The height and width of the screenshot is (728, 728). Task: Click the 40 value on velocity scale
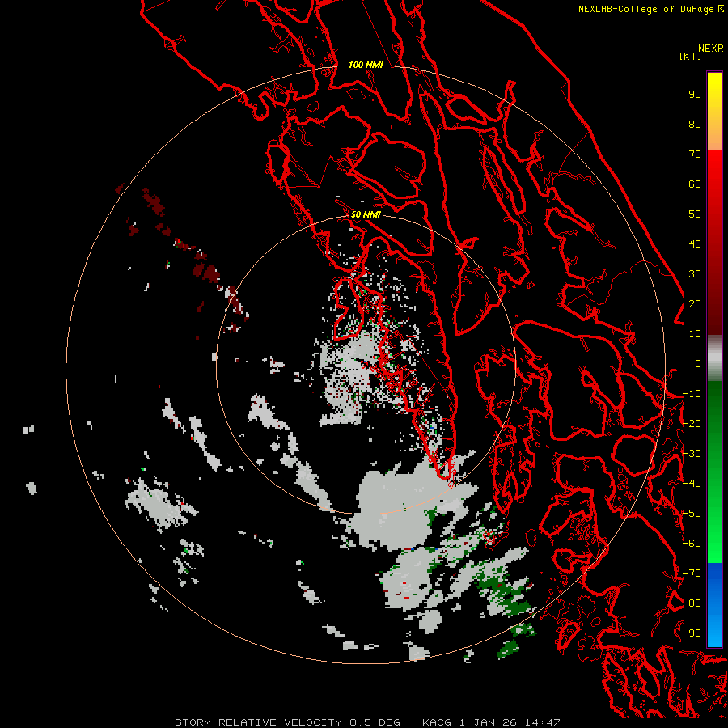(x=695, y=243)
